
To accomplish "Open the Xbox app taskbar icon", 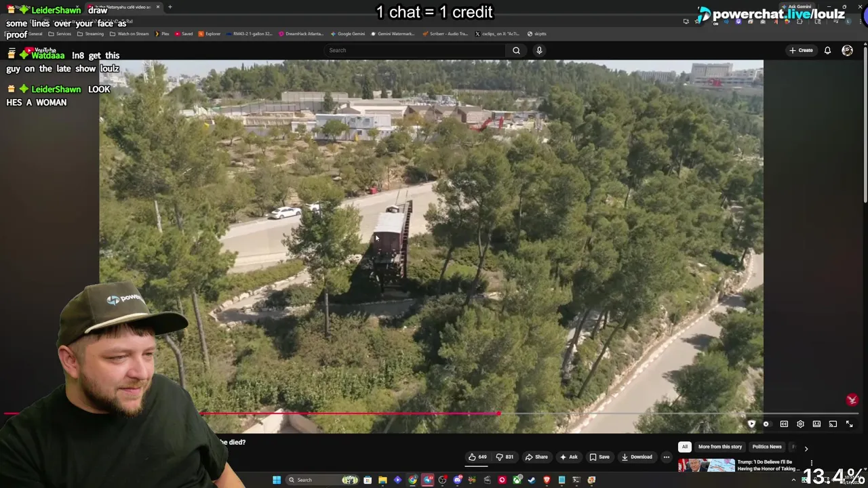I will point(517,480).
